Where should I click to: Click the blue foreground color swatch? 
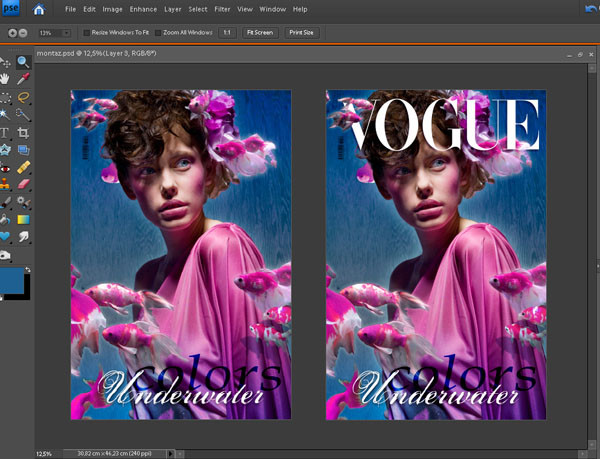pos(11,279)
